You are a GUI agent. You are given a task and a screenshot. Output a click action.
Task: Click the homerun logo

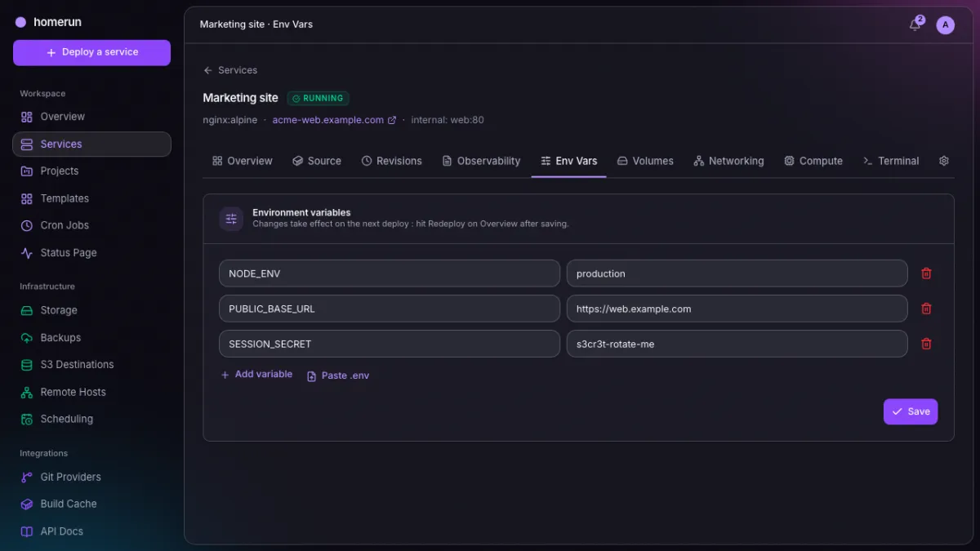(48, 22)
